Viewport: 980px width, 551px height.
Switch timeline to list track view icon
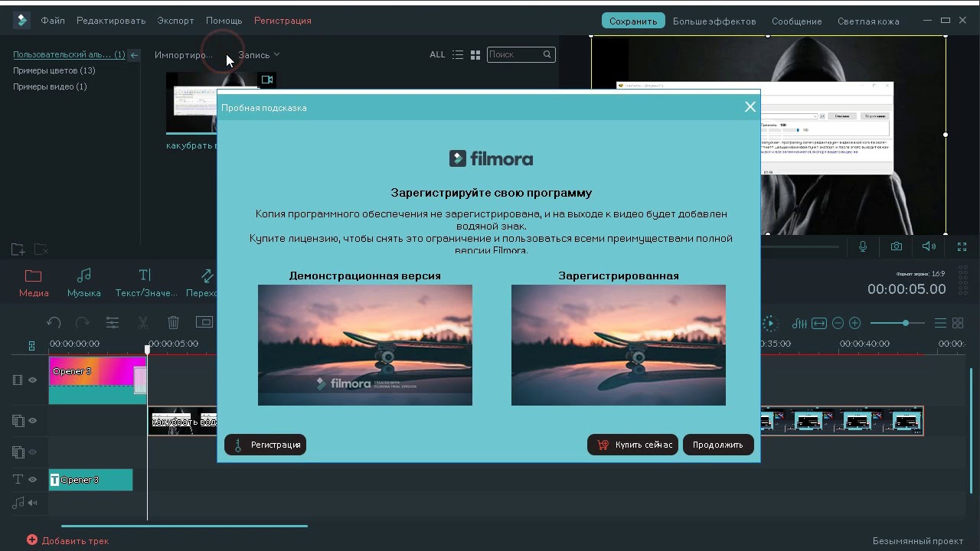coord(940,324)
